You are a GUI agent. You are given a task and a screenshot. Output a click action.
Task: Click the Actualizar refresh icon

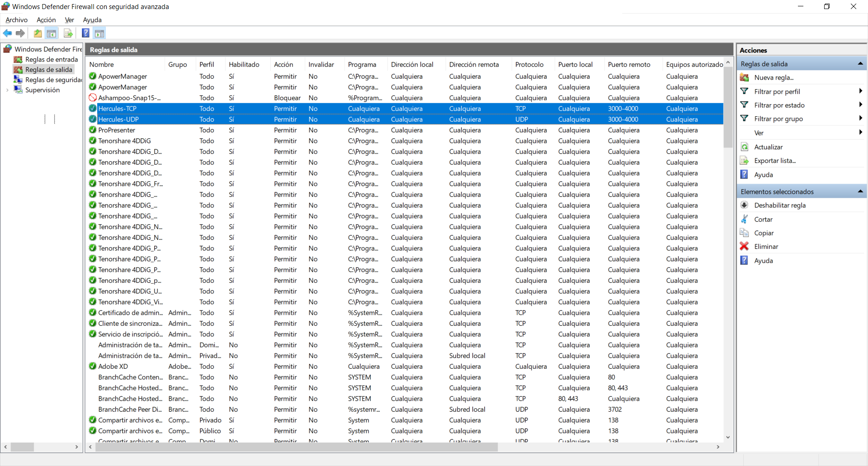[744, 147]
